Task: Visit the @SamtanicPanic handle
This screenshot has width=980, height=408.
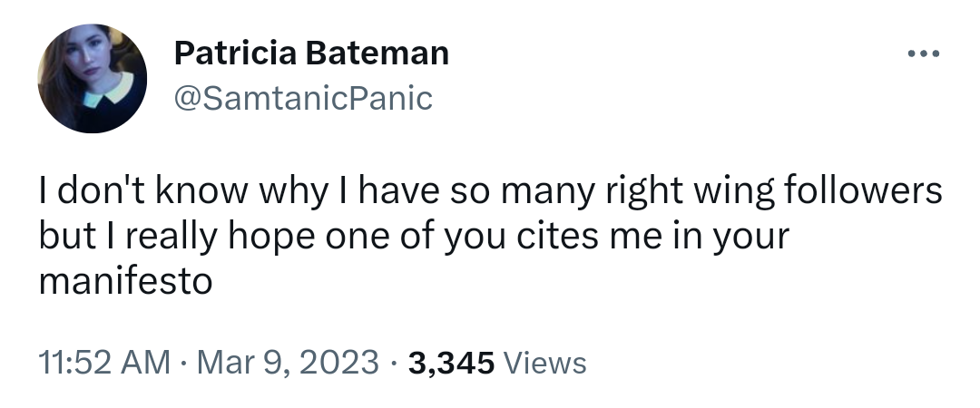Action: tap(303, 98)
